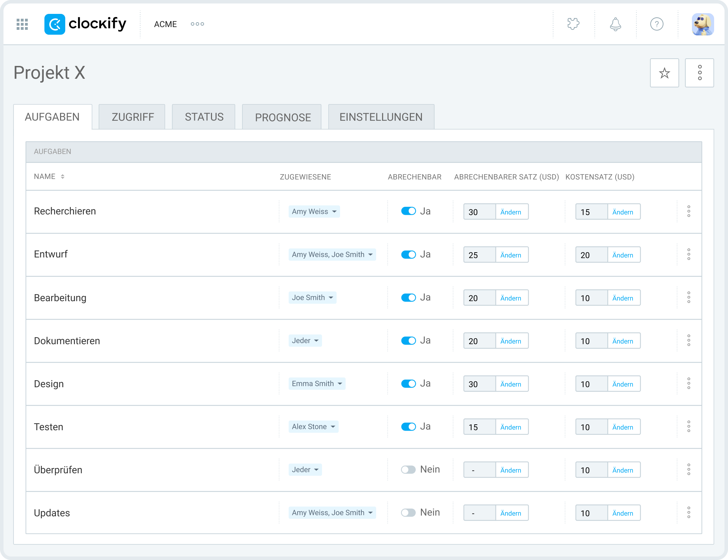The height and width of the screenshot is (560, 728).
Task: Open the workspace options dots next to ACME
Action: tap(197, 24)
